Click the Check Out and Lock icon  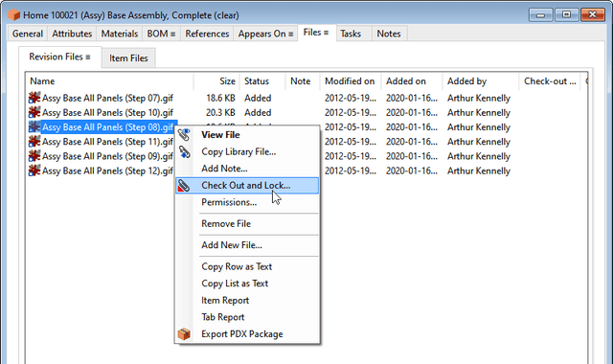pyautogui.click(x=183, y=185)
